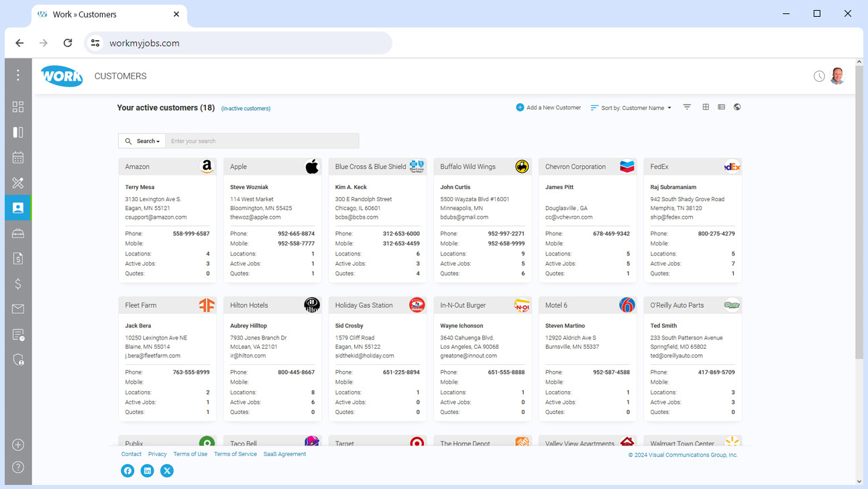Open the three-dot sidebar menu
The image size is (868, 489).
(18, 75)
